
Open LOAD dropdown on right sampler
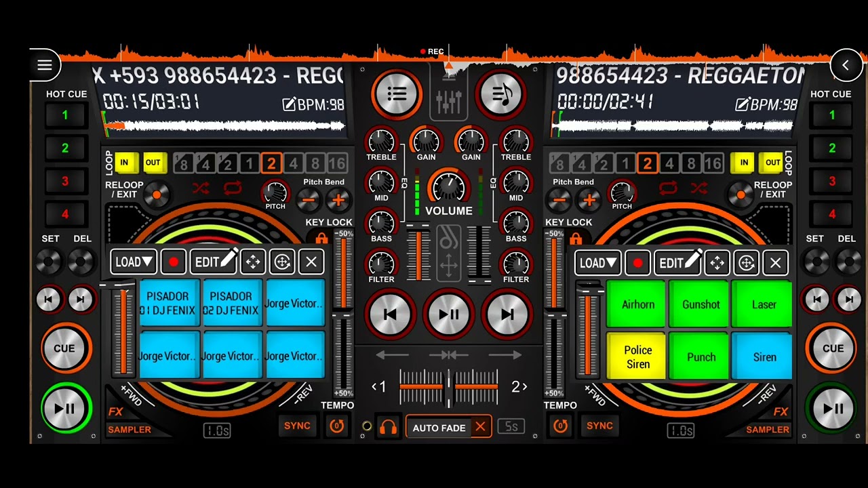598,262
